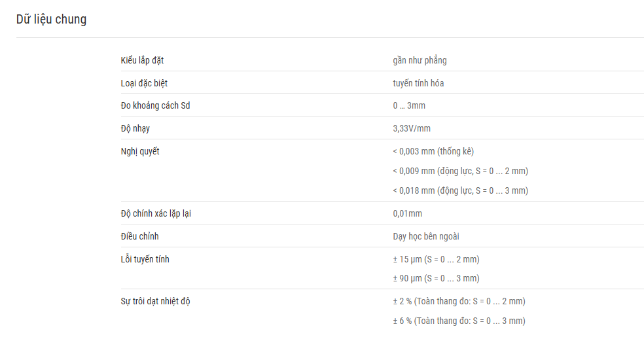Select the 'Độ nhạy' row label
The height and width of the screenshot is (339, 644).
click(135, 129)
